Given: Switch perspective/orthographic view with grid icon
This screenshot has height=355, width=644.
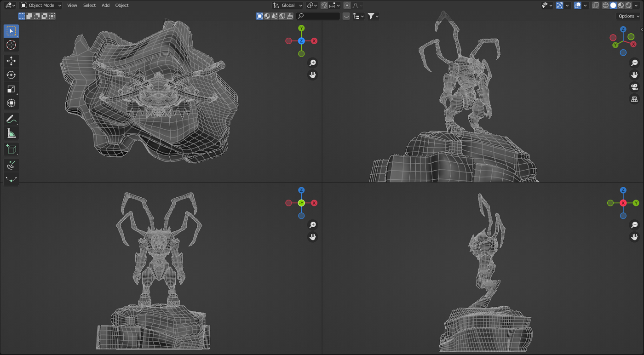Looking at the screenshot, I should click(x=634, y=99).
